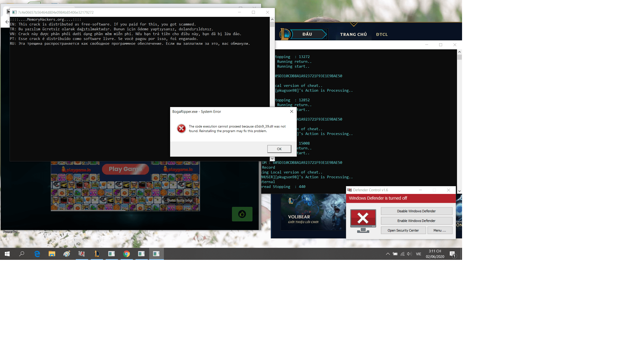The height and width of the screenshot is (345, 644).
Task: Close the 7c4e06657b console window
Action: [268, 12]
